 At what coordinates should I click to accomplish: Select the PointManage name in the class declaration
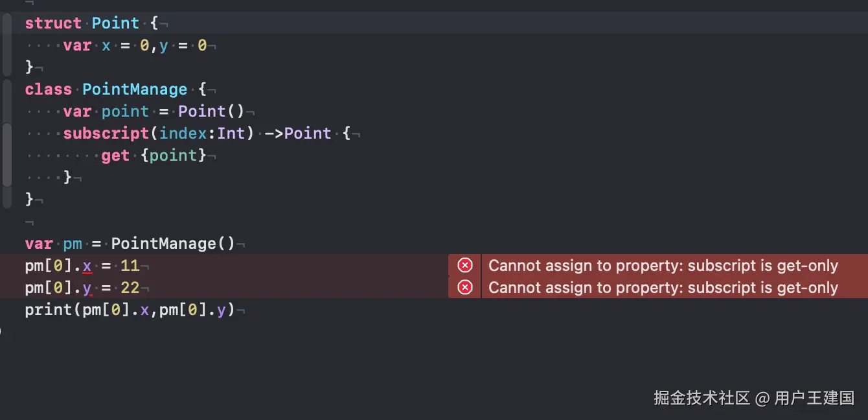pyautogui.click(x=135, y=89)
